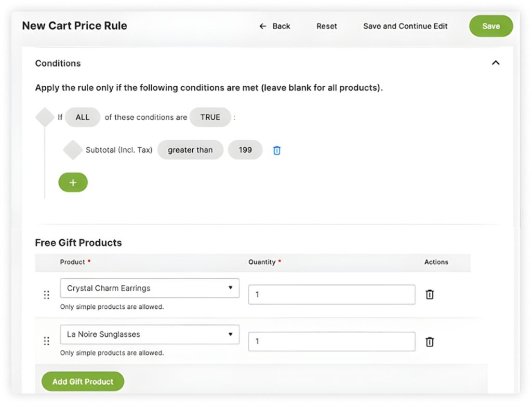Click the Add Gift Product button
This screenshot has width=532, height=405.
(x=83, y=382)
